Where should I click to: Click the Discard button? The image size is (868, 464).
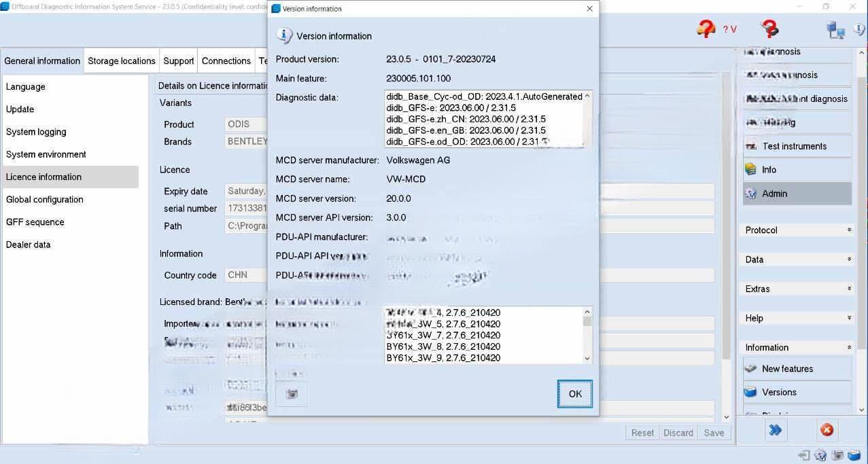[x=678, y=433]
